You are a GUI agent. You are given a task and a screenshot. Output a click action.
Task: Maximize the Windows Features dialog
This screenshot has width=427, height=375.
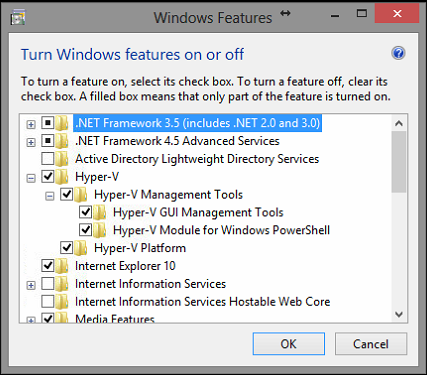click(362, 14)
